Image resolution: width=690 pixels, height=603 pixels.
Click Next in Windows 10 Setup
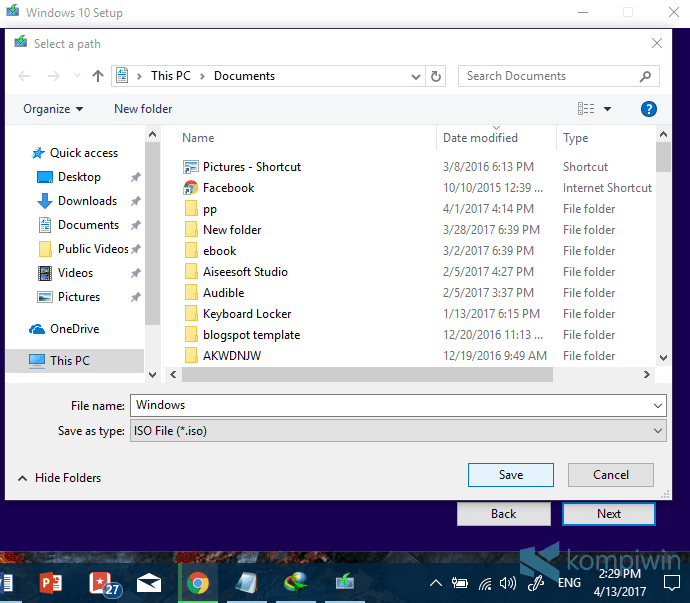(609, 514)
